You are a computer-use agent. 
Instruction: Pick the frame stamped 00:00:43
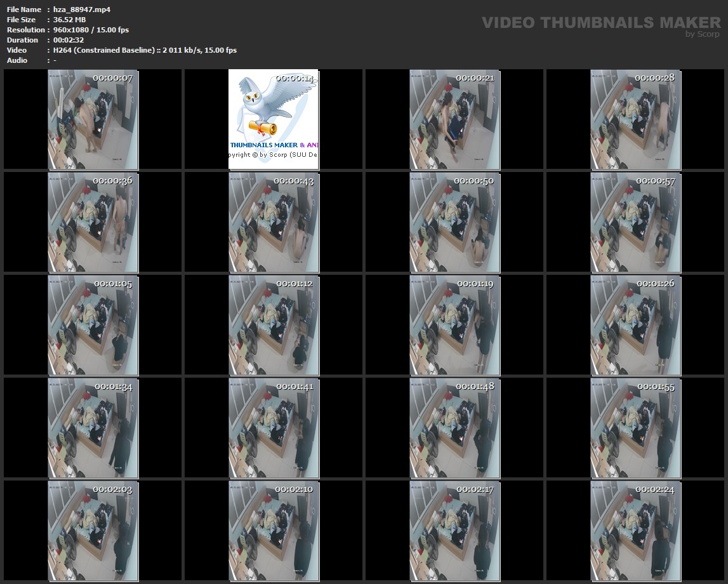[x=274, y=222]
